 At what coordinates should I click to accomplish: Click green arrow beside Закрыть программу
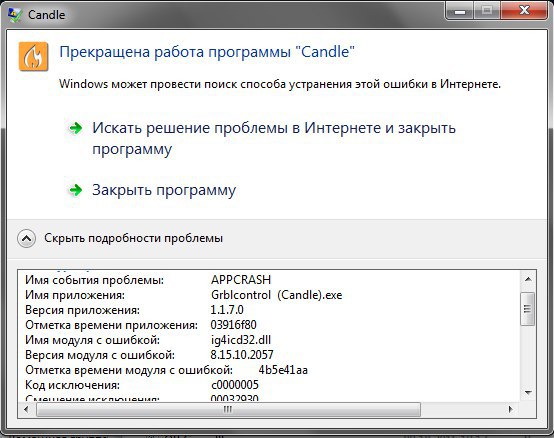pyautogui.click(x=76, y=190)
